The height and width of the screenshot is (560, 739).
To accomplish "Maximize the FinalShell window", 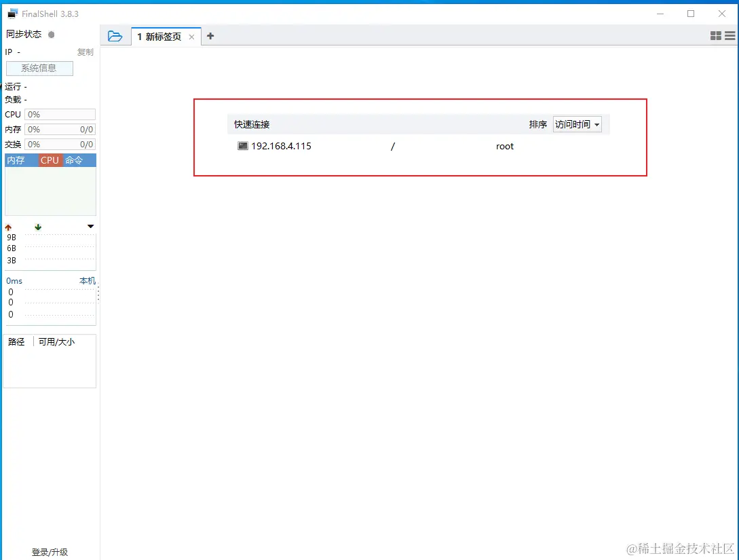I will point(691,14).
